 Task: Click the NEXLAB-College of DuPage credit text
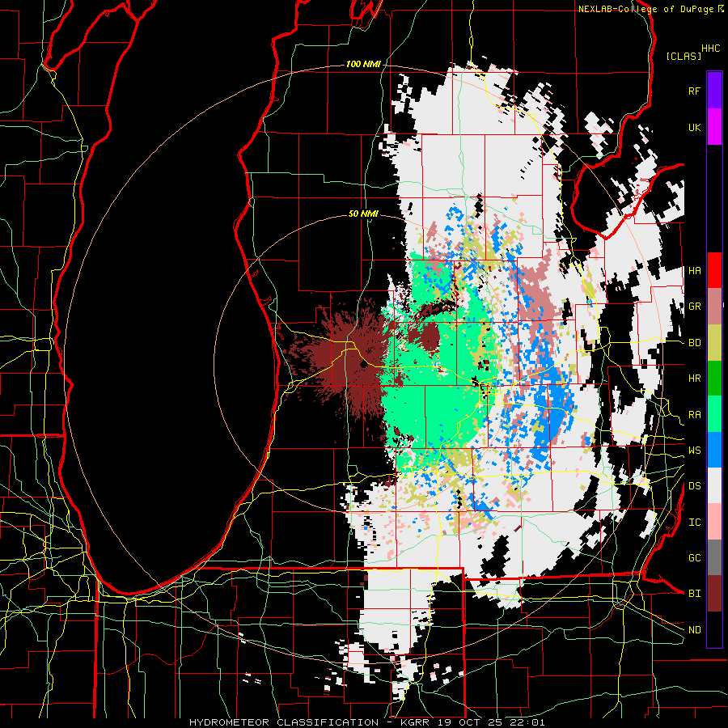[645, 9]
